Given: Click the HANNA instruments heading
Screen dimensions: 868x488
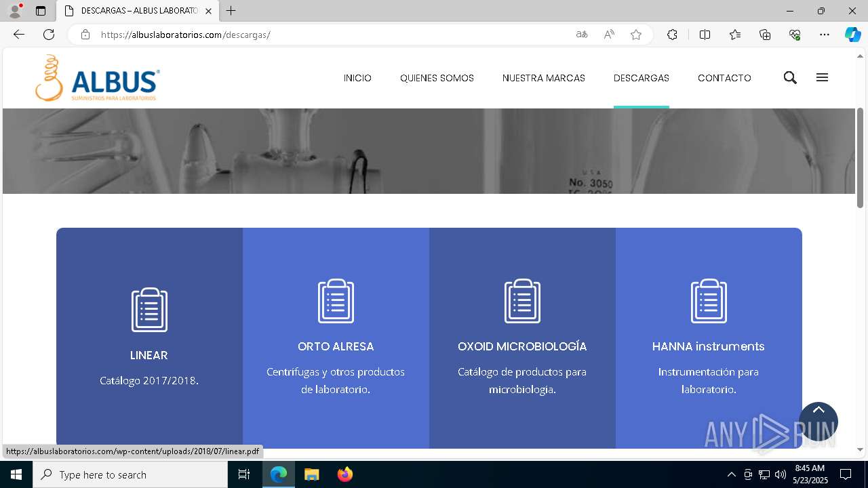Looking at the screenshot, I should click(709, 346).
